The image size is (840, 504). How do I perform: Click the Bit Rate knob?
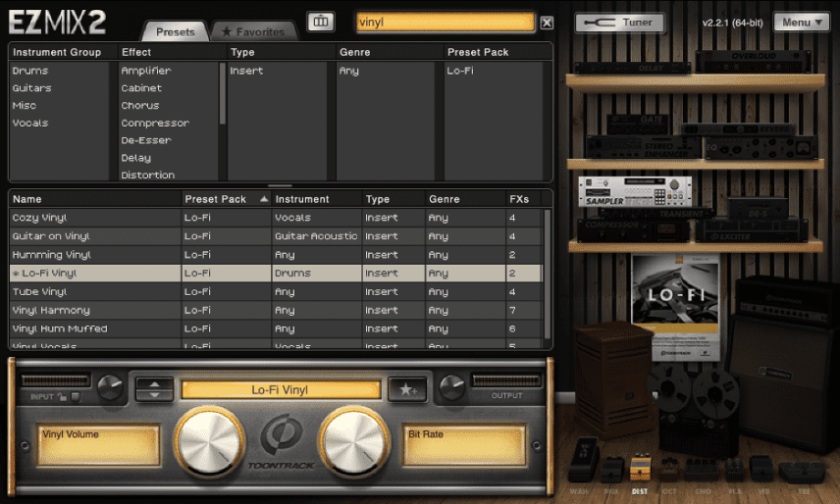pos(353,443)
